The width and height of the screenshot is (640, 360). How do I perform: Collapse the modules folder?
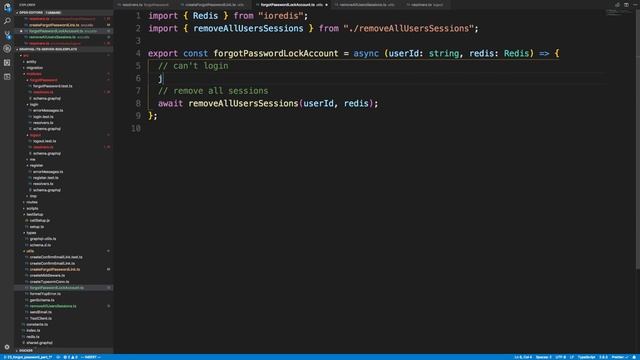coord(34,74)
